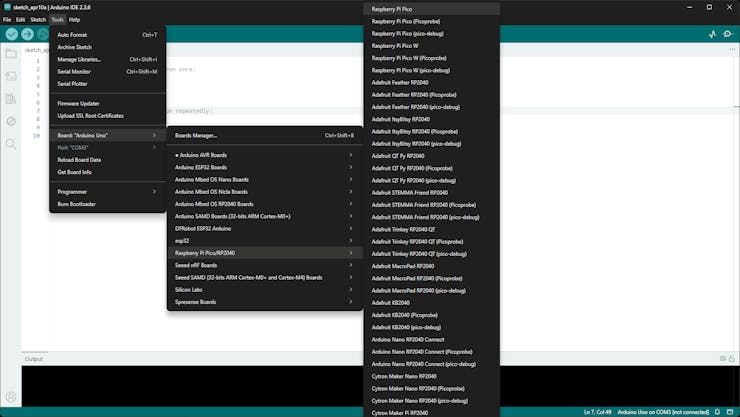Open the Boards Manager sidebar icon
This screenshot has height=417, width=740.
coord(11,76)
